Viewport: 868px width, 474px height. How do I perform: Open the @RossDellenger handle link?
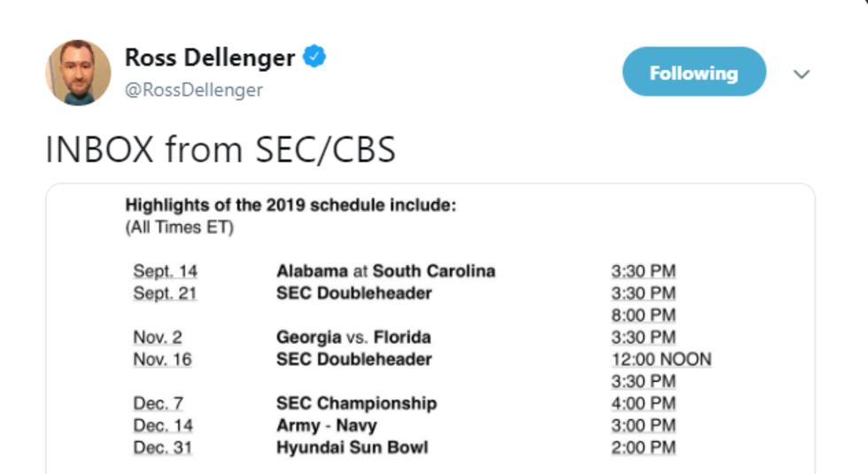tap(194, 90)
